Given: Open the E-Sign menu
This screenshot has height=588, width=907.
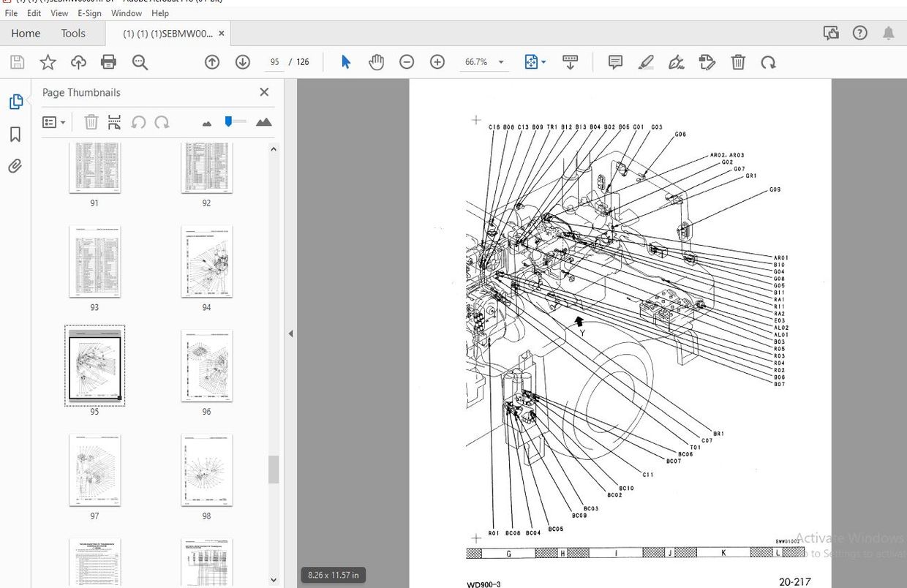Looking at the screenshot, I should pos(89,13).
